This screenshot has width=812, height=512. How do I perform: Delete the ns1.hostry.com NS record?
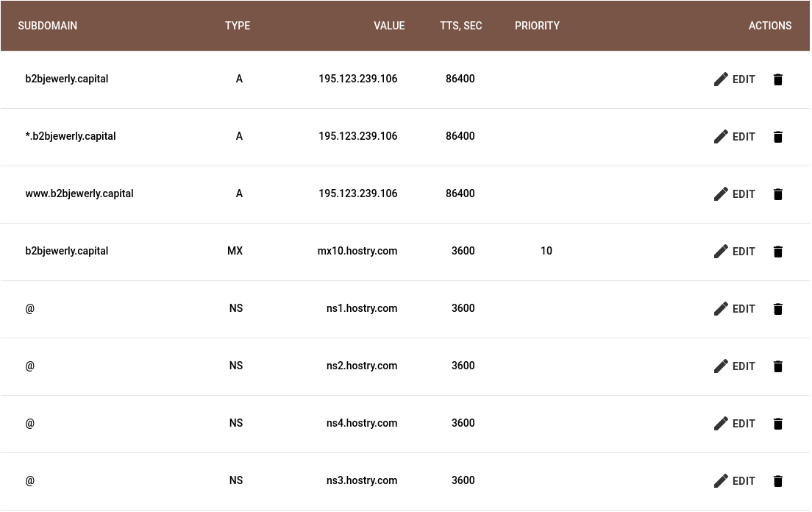pyautogui.click(x=778, y=309)
